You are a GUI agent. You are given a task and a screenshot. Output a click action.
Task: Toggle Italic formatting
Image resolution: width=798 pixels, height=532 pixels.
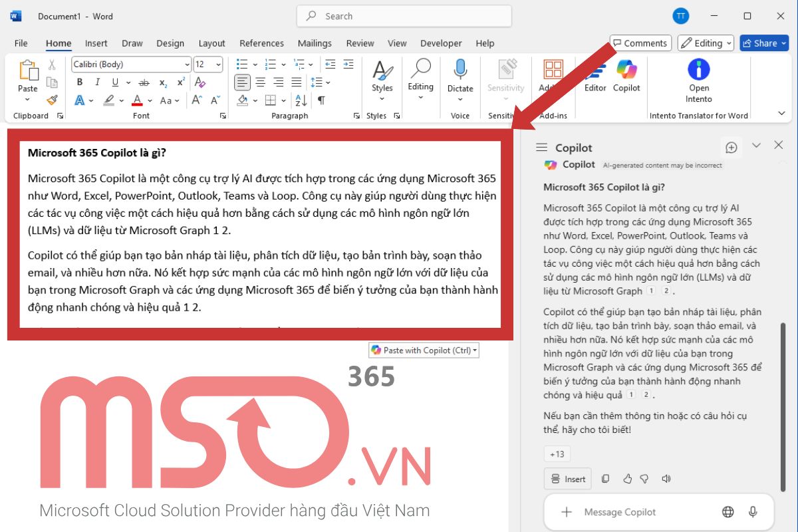coord(98,82)
